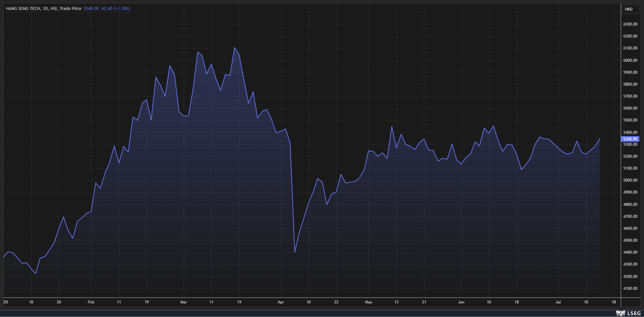Click the Jul label on time axis

(x=558, y=302)
